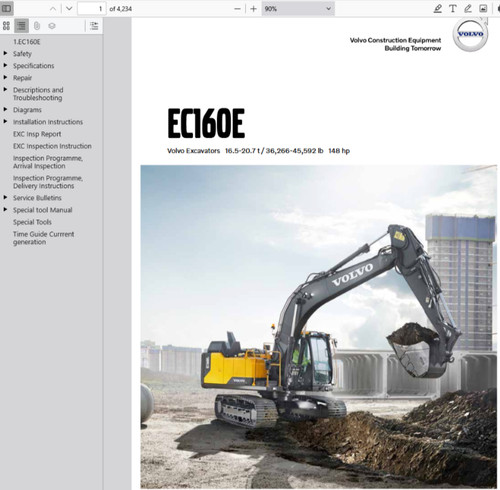Show page thumbnails view in sidebar

[x=6, y=26]
